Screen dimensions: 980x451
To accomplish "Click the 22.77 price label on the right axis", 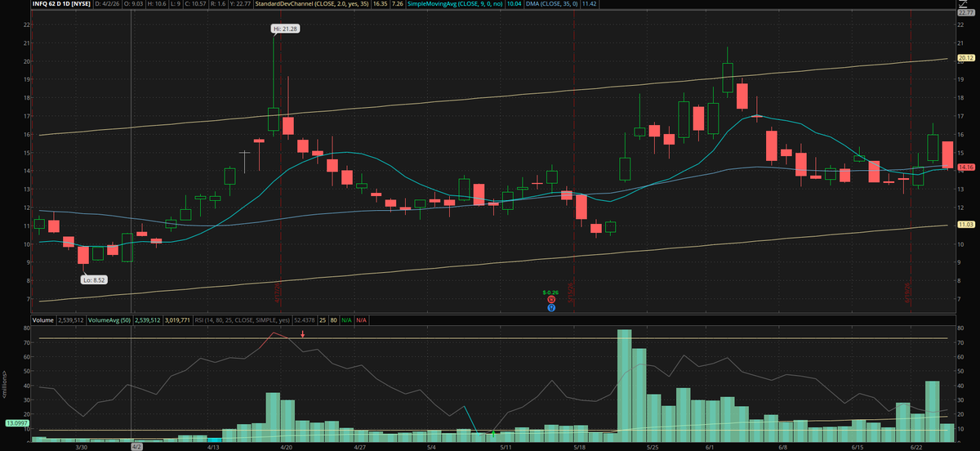I will [967, 12].
